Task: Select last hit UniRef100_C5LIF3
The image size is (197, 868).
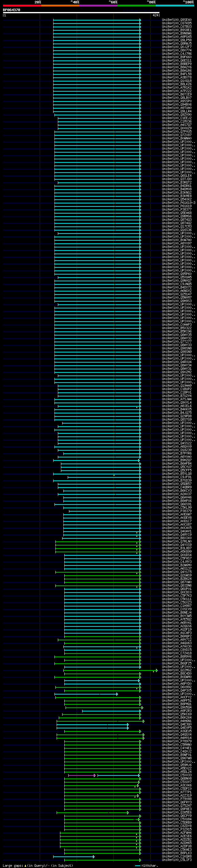Action: 177,860
